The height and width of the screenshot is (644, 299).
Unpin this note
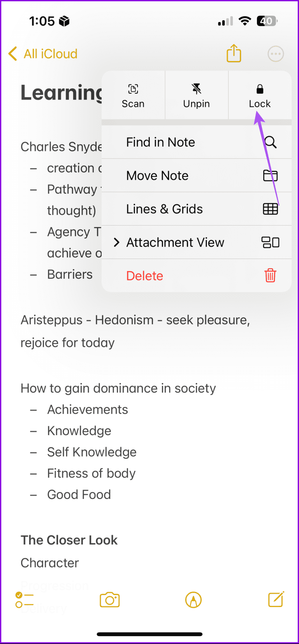tap(197, 96)
